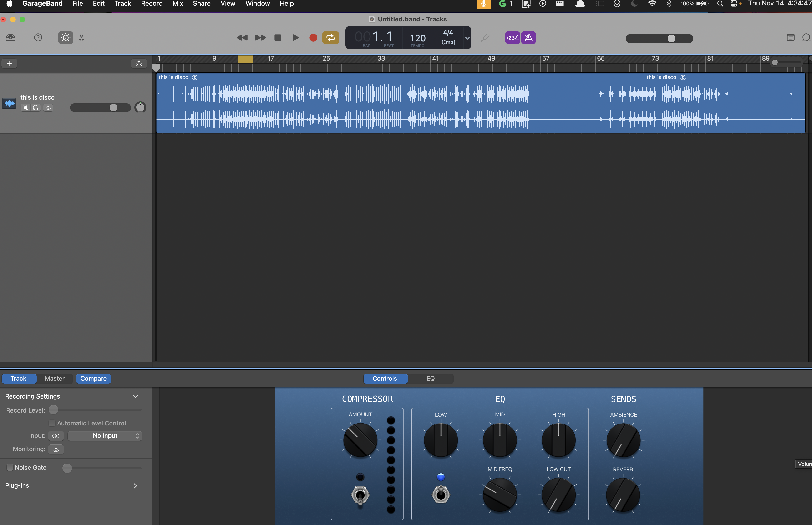Click the Stop transport button
The width and height of the screenshot is (812, 525).
[278, 37]
